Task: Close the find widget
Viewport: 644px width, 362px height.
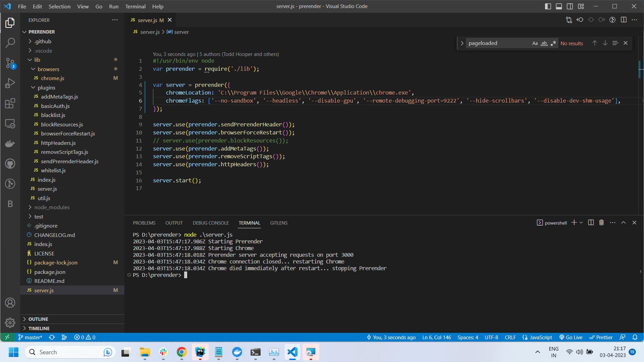Action: coord(626,43)
